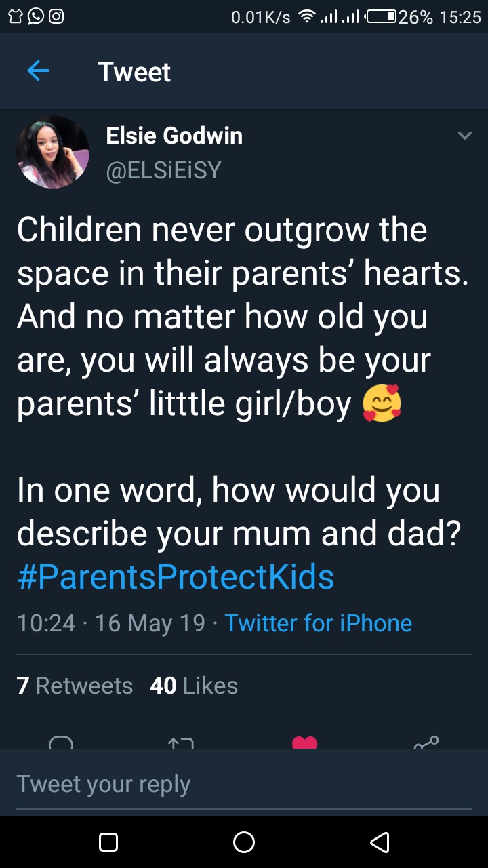Open Elsie Godwin's profile picture
This screenshot has height=868, width=488.
click(53, 152)
